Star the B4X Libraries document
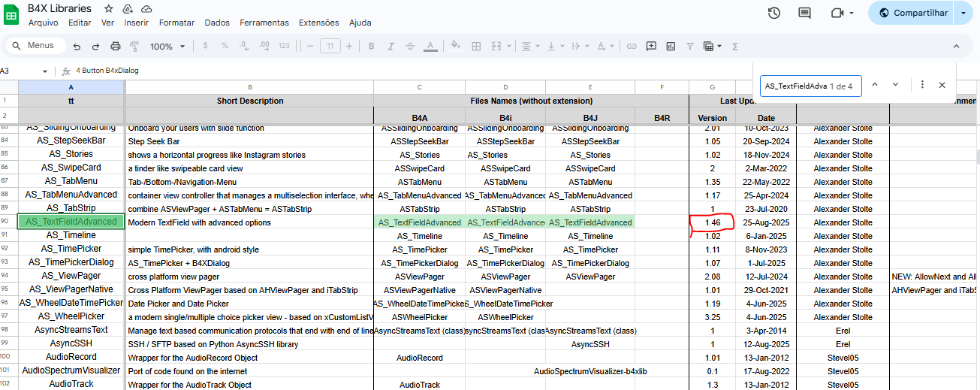 pyautogui.click(x=109, y=9)
